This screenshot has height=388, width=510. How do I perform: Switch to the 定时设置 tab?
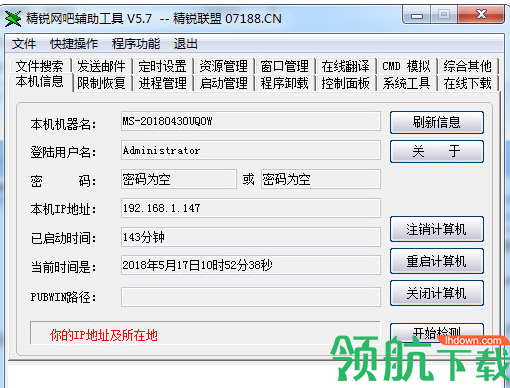pyautogui.click(x=162, y=66)
